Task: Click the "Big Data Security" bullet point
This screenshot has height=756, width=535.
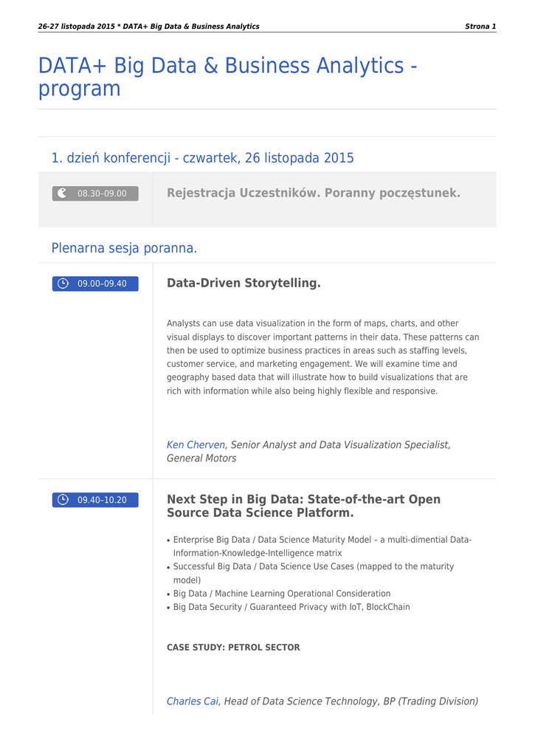Action: [291, 607]
